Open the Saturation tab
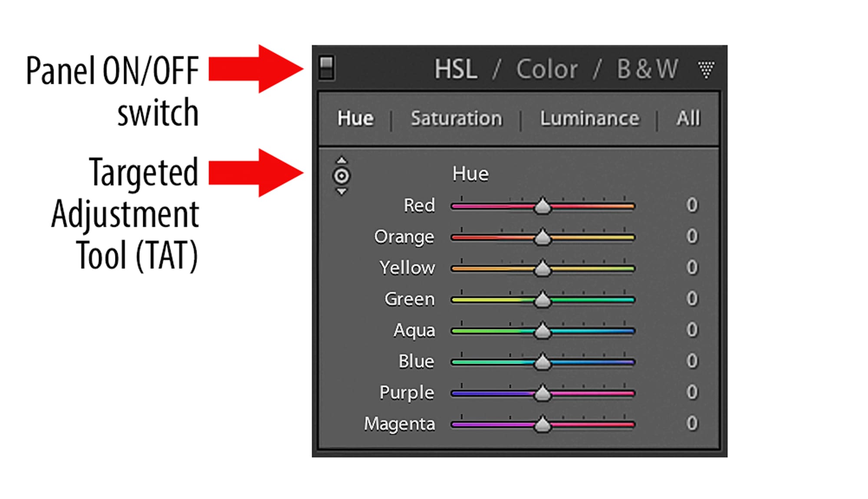This screenshot has width=868, height=499. point(456,118)
